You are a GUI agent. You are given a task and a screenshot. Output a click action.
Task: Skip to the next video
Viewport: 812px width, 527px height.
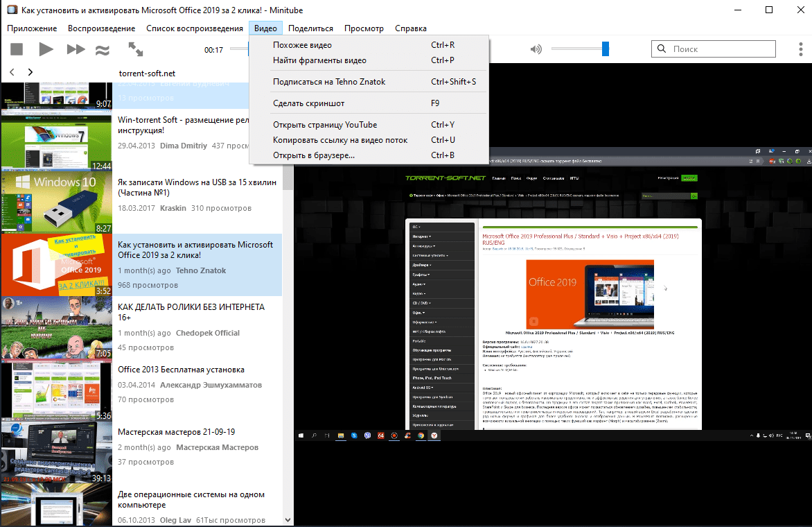click(76, 49)
